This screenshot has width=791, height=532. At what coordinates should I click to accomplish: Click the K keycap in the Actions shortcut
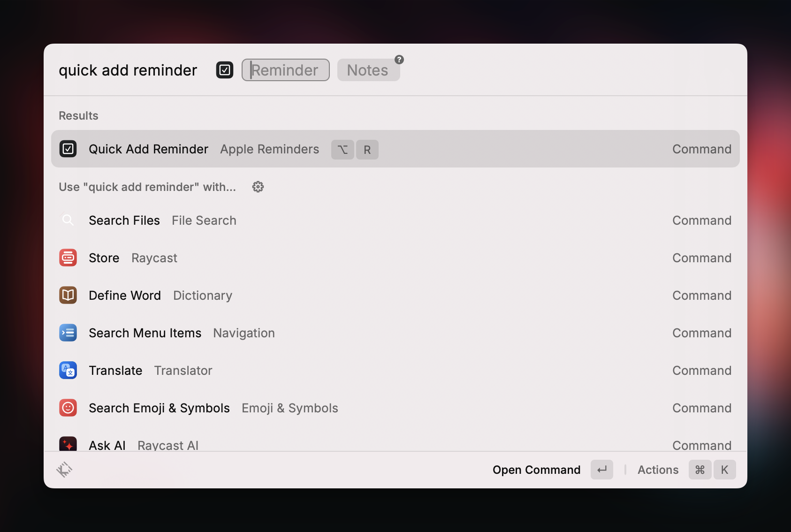pyautogui.click(x=725, y=469)
